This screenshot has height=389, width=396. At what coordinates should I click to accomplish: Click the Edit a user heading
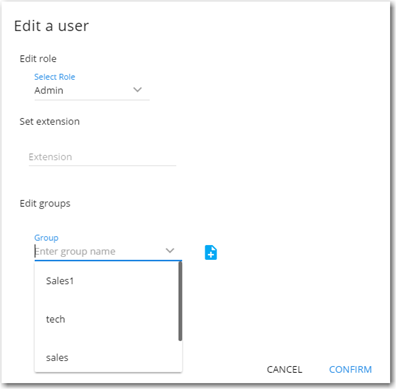51,26
